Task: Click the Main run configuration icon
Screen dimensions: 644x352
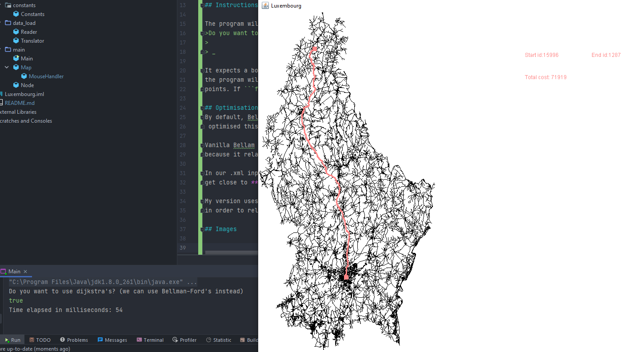Action: coord(4,272)
